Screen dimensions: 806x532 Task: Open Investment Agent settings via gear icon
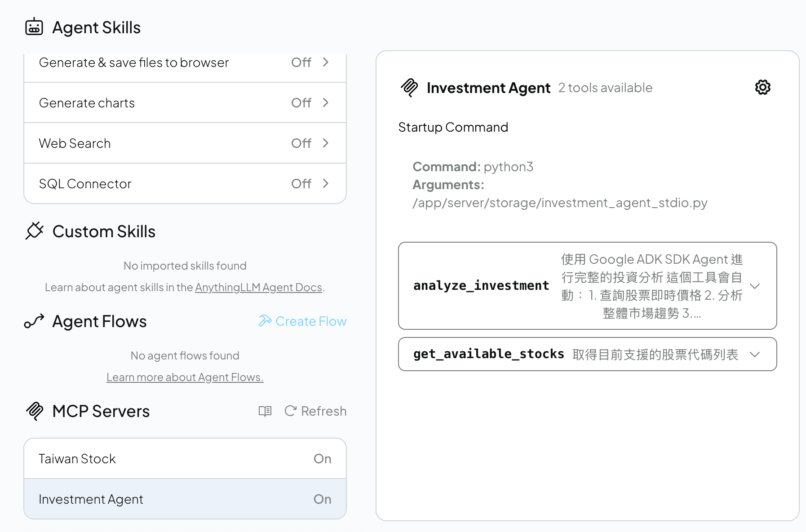(762, 87)
